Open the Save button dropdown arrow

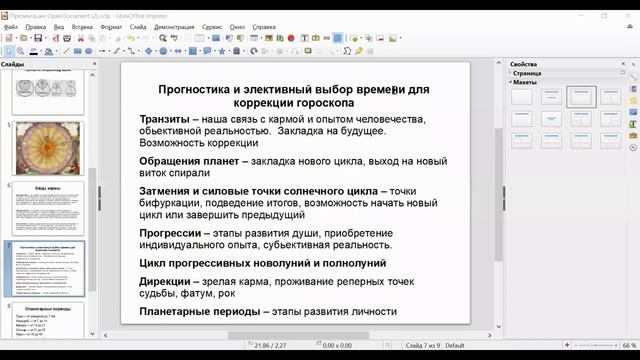click(x=45, y=38)
